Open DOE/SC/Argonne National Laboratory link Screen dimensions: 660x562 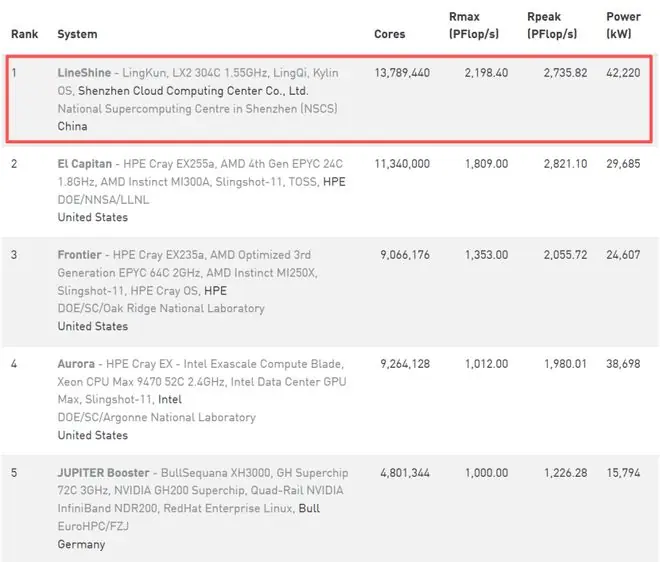click(x=157, y=418)
